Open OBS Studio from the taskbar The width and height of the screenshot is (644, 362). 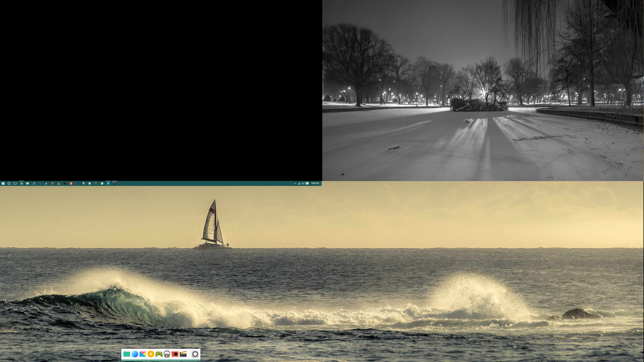[65, 183]
